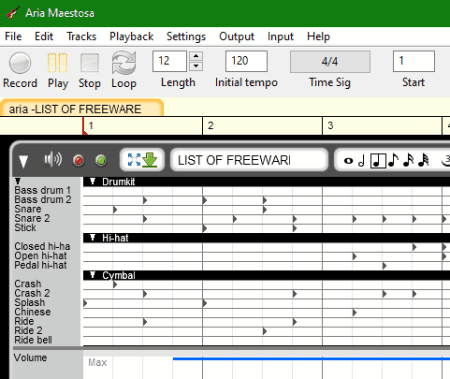The width and height of the screenshot is (450, 379).
Task: Click the Bass drum 2 label
Action: pyautogui.click(x=42, y=199)
